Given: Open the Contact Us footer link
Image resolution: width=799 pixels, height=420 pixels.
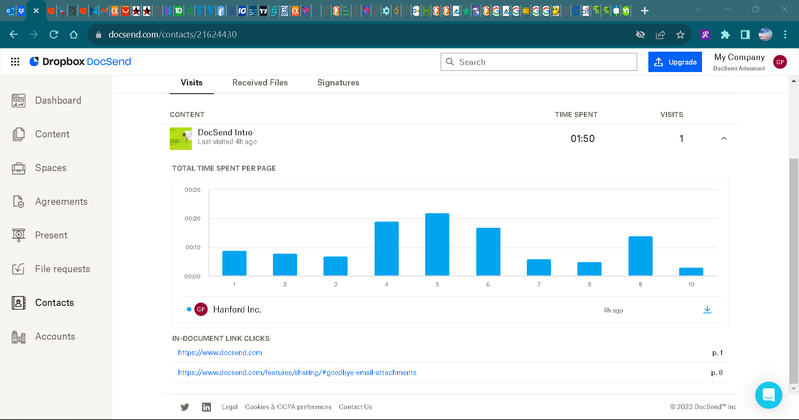Looking at the screenshot, I should pyautogui.click(x=355, y=407).
